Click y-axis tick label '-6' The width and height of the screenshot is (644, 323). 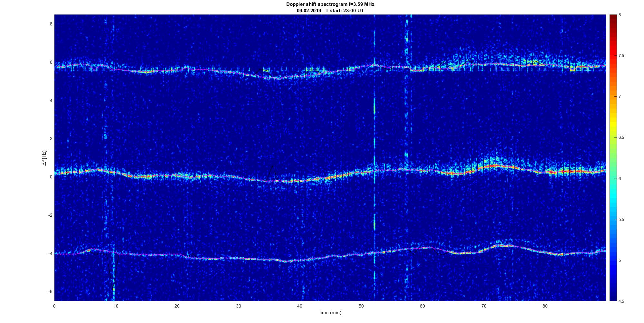click(x=50, y=291)
